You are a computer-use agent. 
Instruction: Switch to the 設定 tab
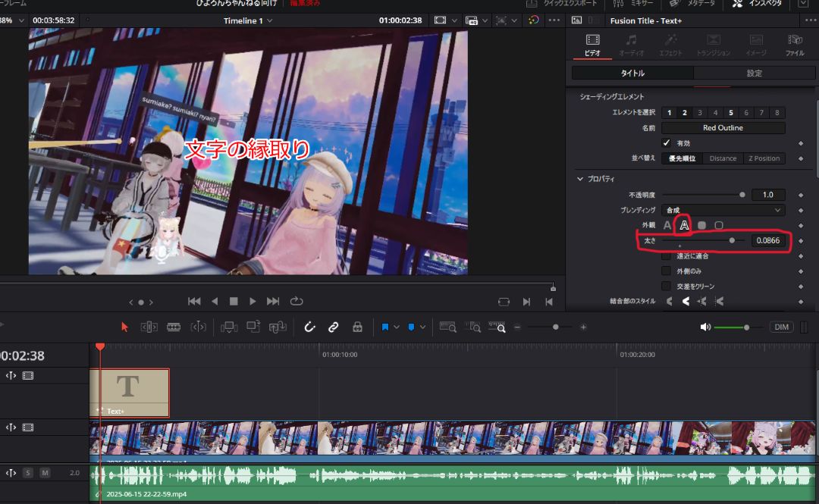pyautogui.click(x=754, y=74)
